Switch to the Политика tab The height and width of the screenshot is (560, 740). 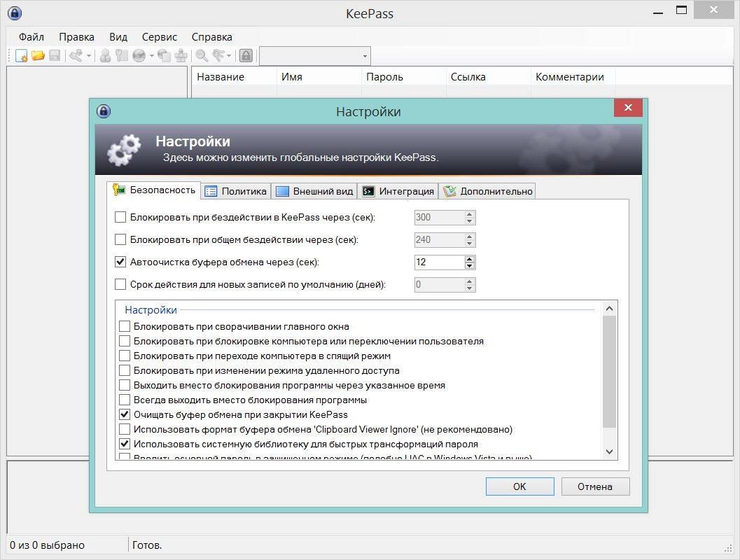click(236, 191)
